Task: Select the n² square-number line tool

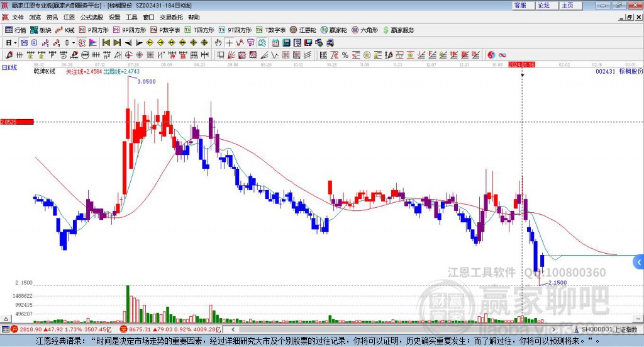Action: [107, 55]
